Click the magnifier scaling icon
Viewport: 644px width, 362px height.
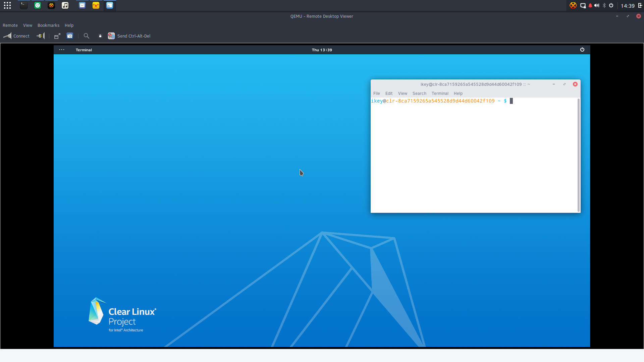86,36
